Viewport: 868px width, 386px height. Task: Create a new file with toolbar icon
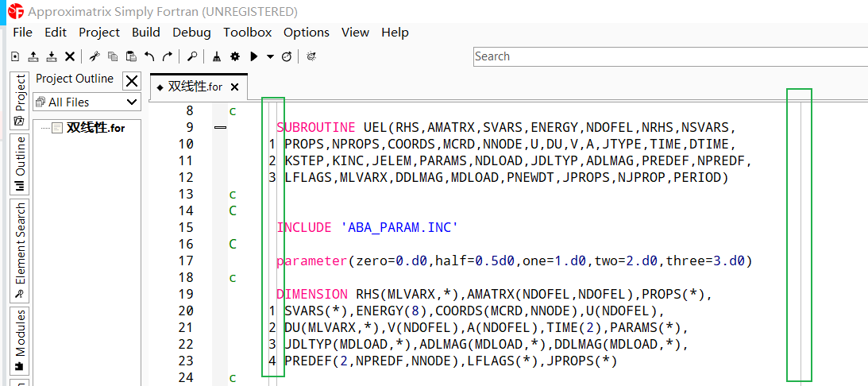(16, 56)
